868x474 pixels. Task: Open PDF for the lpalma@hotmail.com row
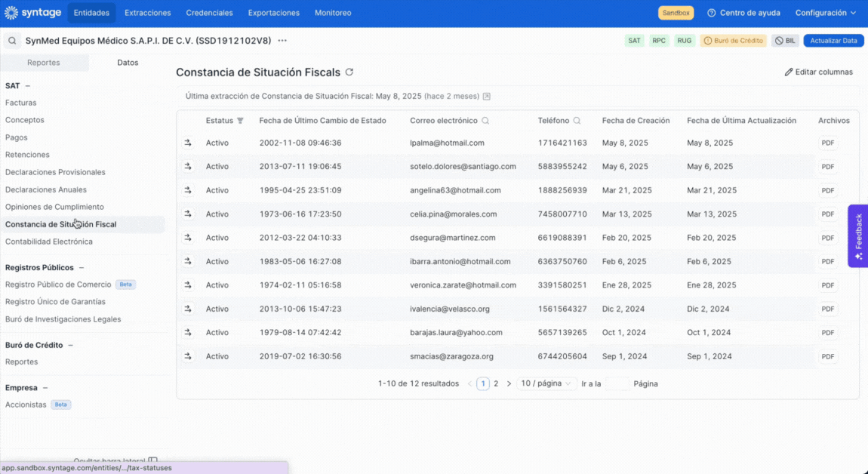tap(827, 143)
